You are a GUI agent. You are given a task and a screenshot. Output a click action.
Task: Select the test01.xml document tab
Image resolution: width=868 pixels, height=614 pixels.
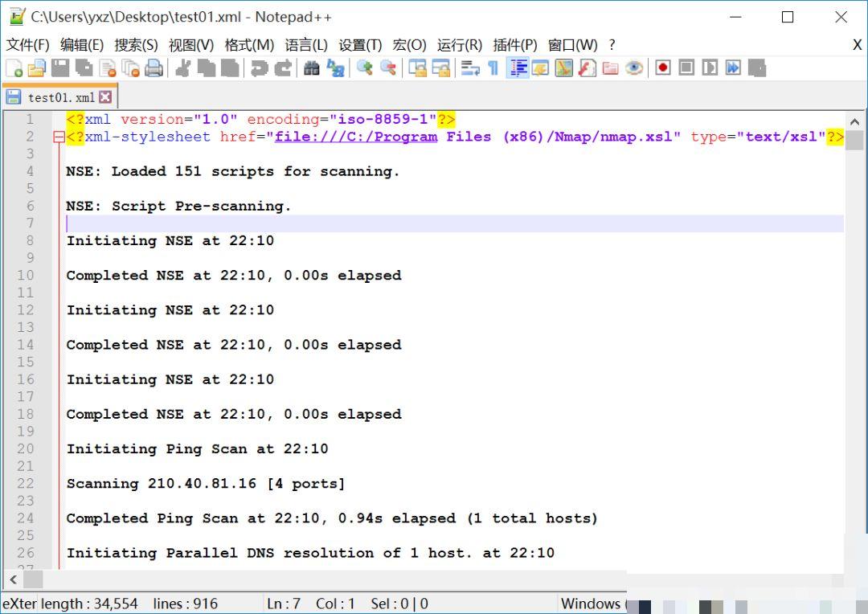point(59,97)
